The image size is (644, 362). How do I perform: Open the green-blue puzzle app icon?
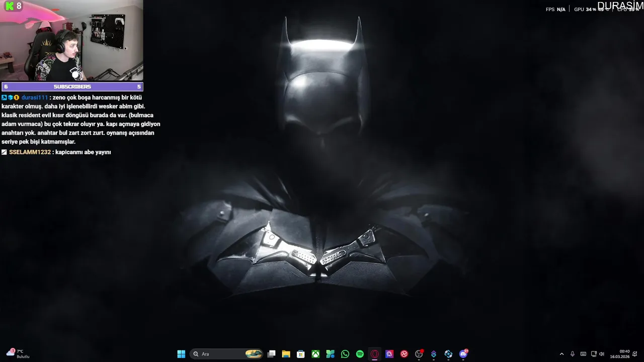330,354
